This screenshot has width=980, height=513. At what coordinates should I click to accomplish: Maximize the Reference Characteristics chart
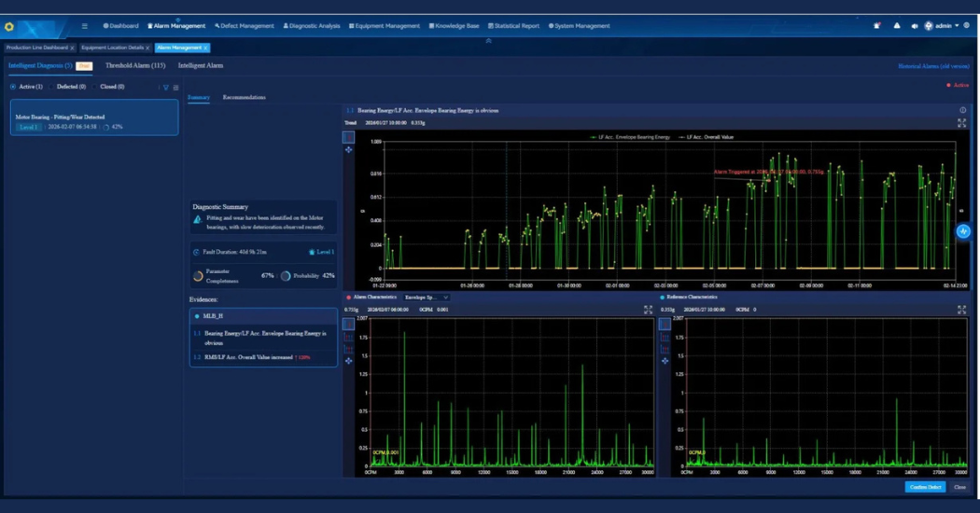pyautogui.click(x=961, y=310)
